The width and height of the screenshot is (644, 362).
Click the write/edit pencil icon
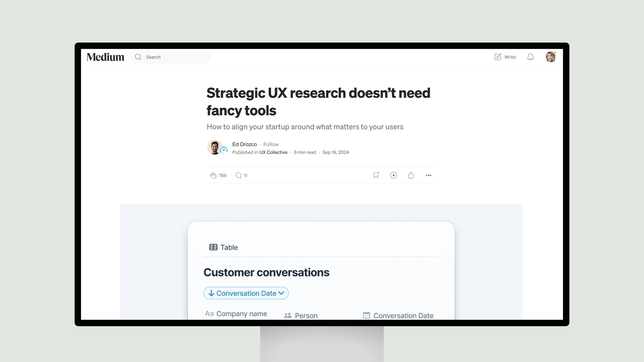[x=497, y=57]
